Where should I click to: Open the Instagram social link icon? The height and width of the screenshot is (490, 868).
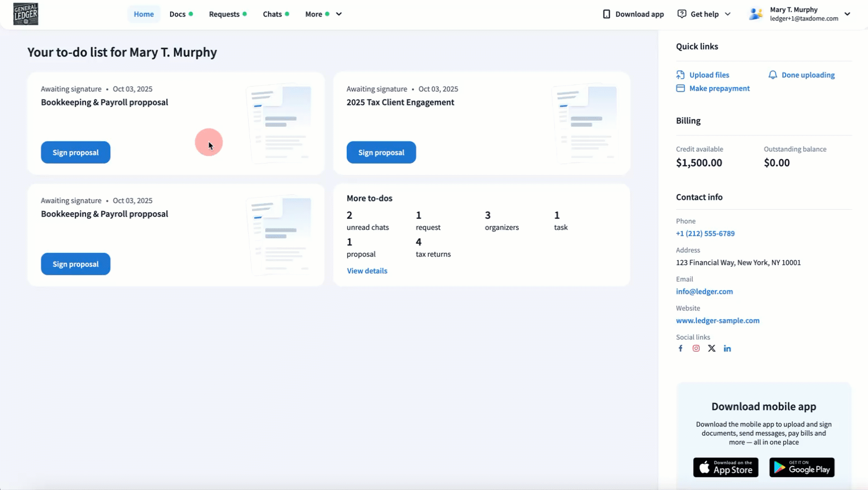tap(696, 348)
